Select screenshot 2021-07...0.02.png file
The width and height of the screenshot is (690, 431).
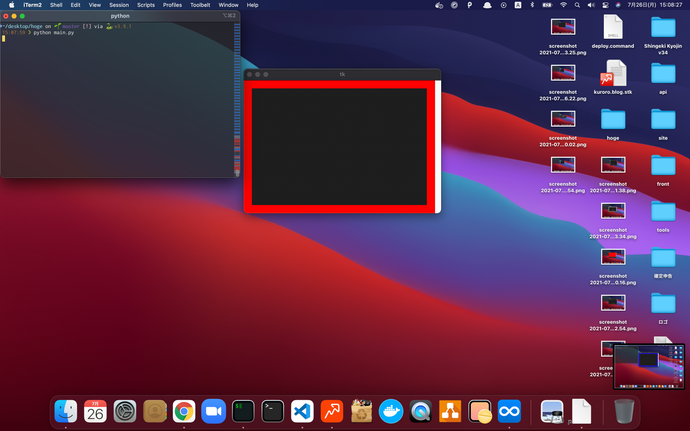click(x=563, y=128)
